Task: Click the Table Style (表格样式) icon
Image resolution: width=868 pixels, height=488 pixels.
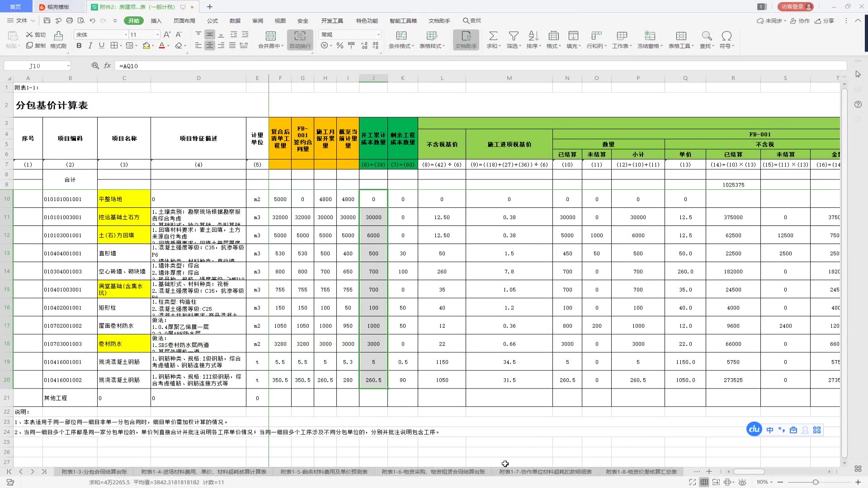Action: pos(432,36)
